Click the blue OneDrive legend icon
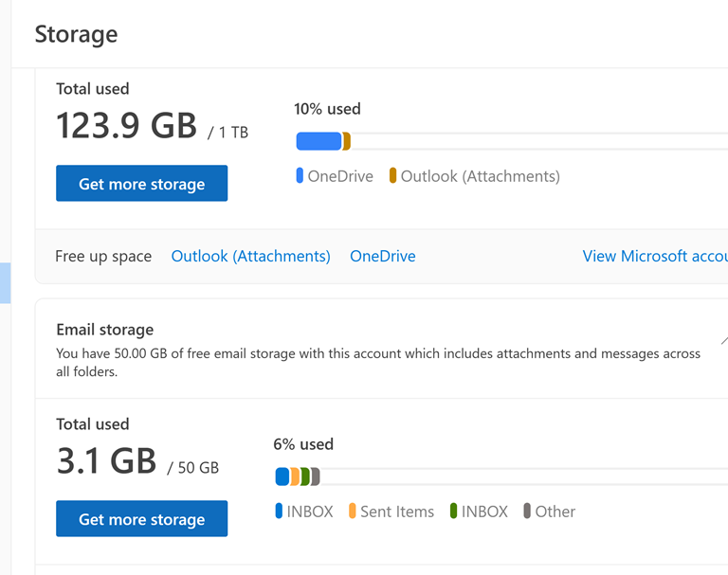The image size is (728, 575). click(x=300, y=176)
